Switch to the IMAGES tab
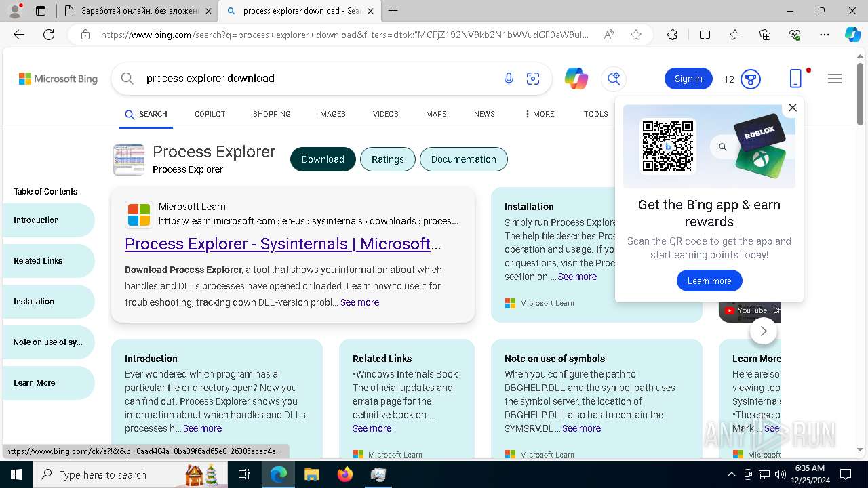 [x=332, y=114]
